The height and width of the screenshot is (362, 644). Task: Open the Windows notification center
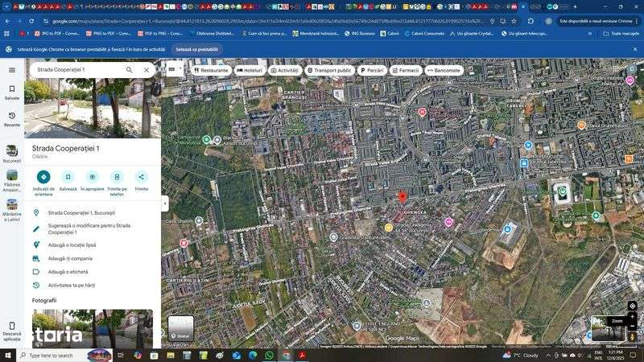click(633, 356)
